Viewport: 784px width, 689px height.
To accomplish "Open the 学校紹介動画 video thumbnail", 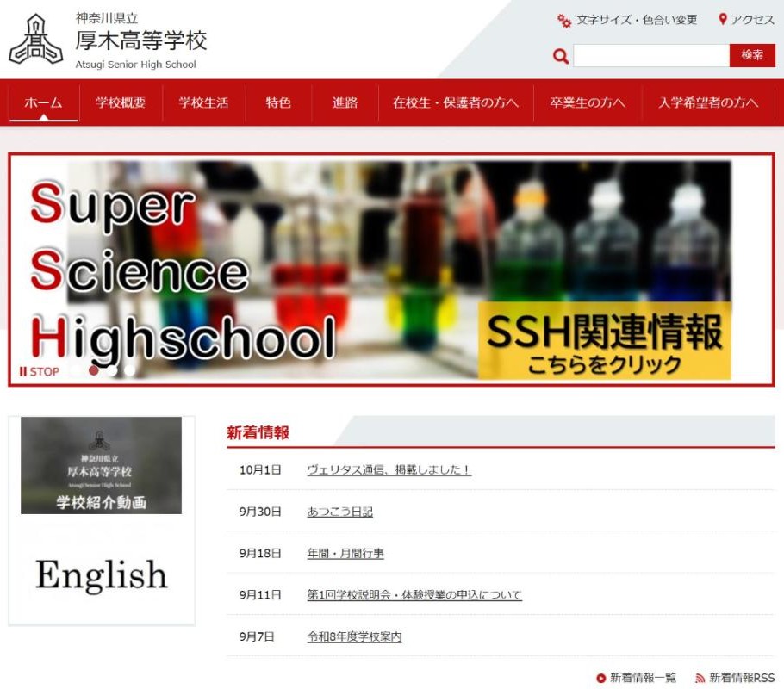I will 101,465.
